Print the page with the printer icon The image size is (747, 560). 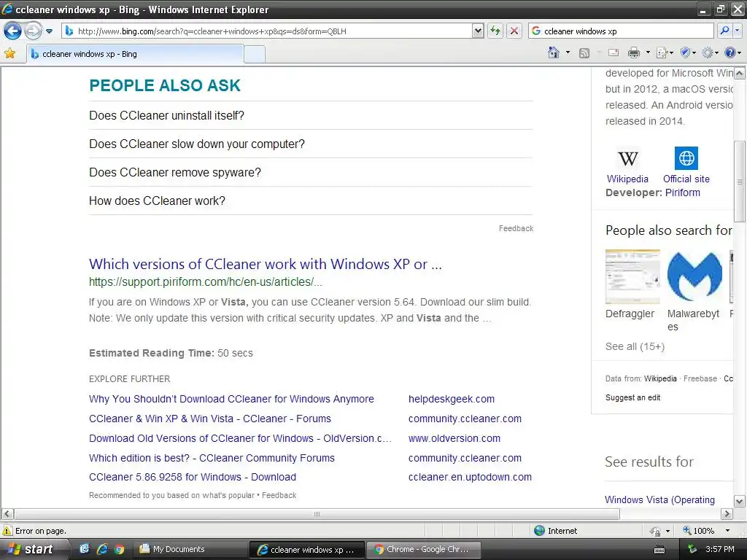[634, 52]
